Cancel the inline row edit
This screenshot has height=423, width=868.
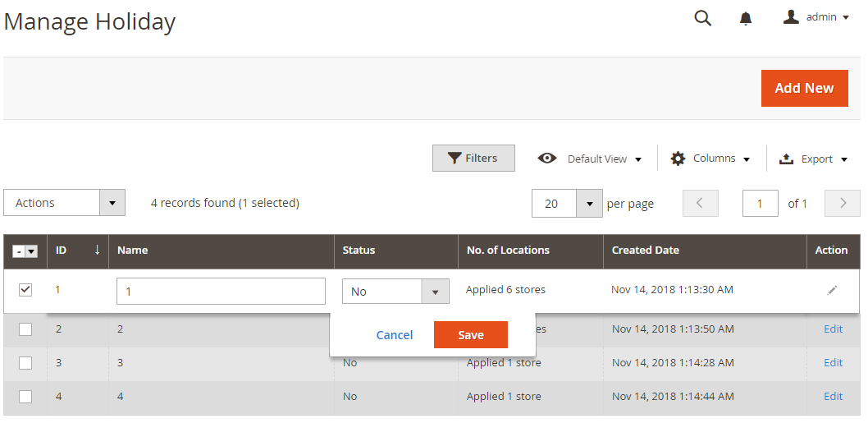pyautogui.click(x=395, y=335)
